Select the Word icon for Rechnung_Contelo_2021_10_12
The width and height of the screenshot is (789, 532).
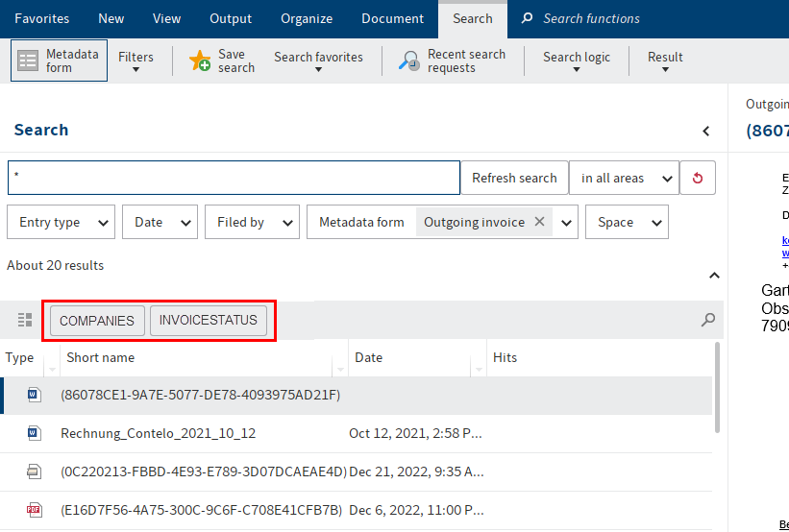[x=34, y=433]
